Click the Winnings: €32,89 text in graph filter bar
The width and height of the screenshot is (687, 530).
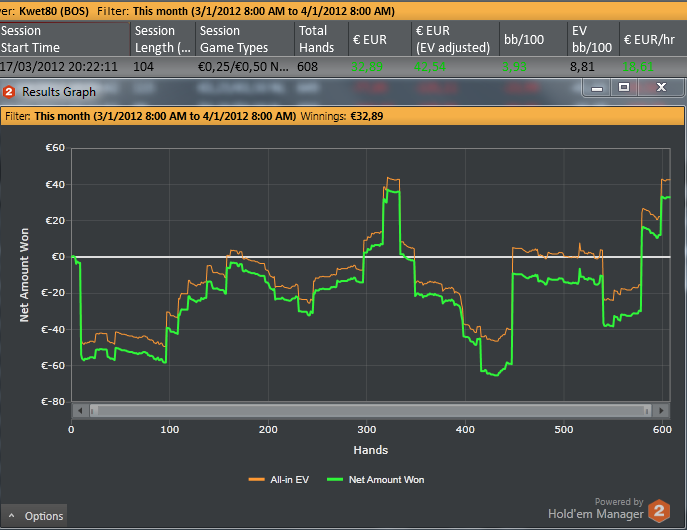342,116
